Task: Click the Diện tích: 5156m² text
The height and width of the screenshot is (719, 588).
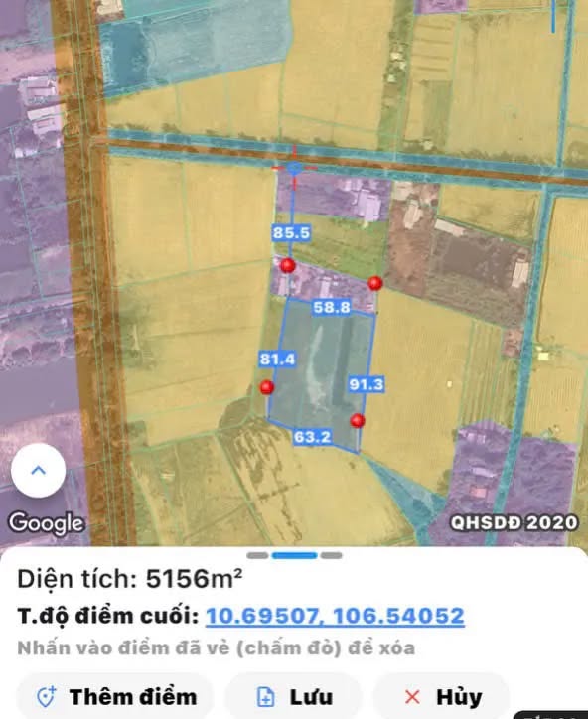Action: coord(130,579)
